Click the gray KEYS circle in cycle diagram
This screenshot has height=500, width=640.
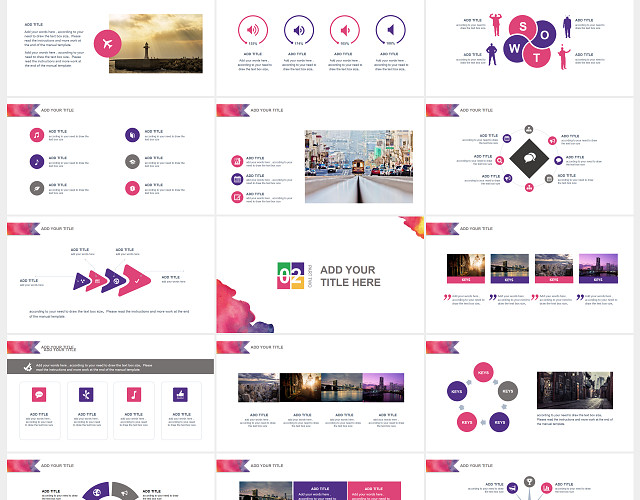508,391
